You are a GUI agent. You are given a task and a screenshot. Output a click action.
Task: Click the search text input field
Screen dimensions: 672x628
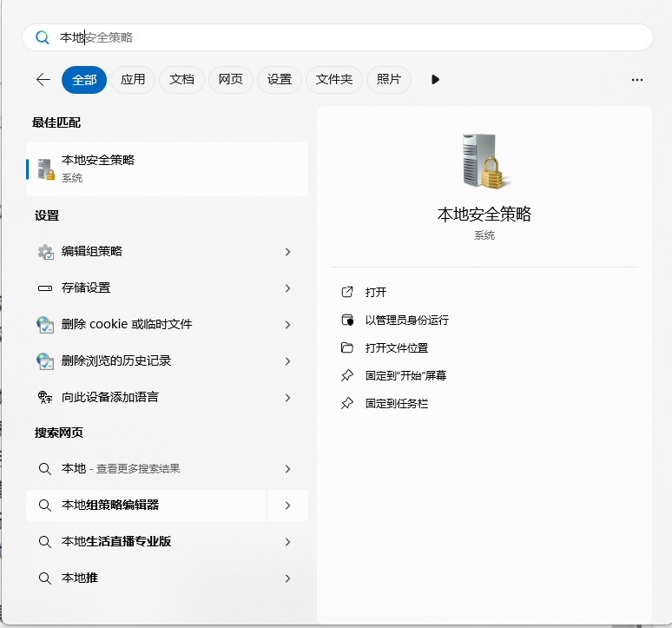pos(347,37)
